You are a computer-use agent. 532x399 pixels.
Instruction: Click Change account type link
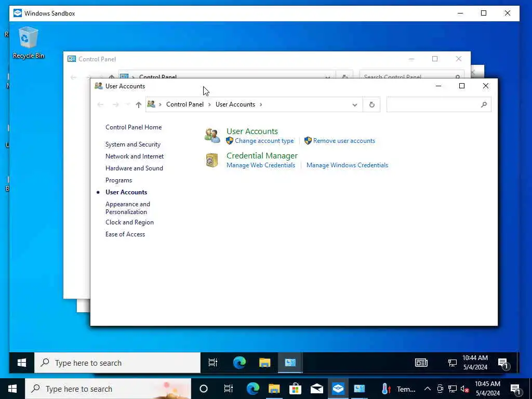point(264,141)
